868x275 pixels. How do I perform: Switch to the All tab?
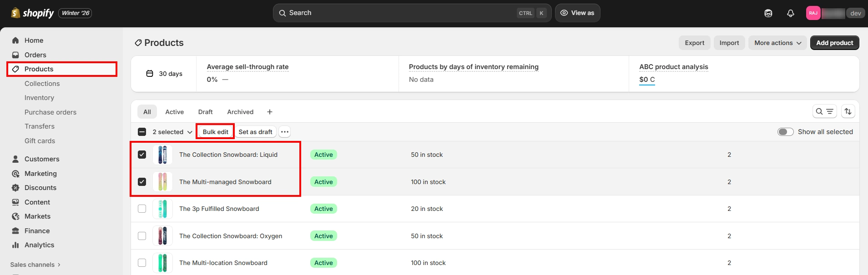(147, 112)
